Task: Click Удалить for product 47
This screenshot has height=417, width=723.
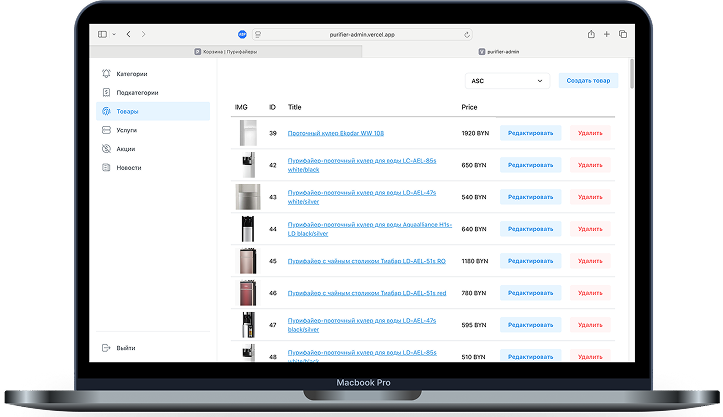Action: point(590,325)
